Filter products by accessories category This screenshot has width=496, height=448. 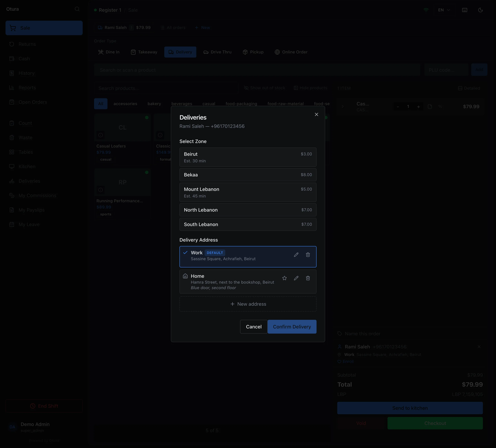click(125, 104)
